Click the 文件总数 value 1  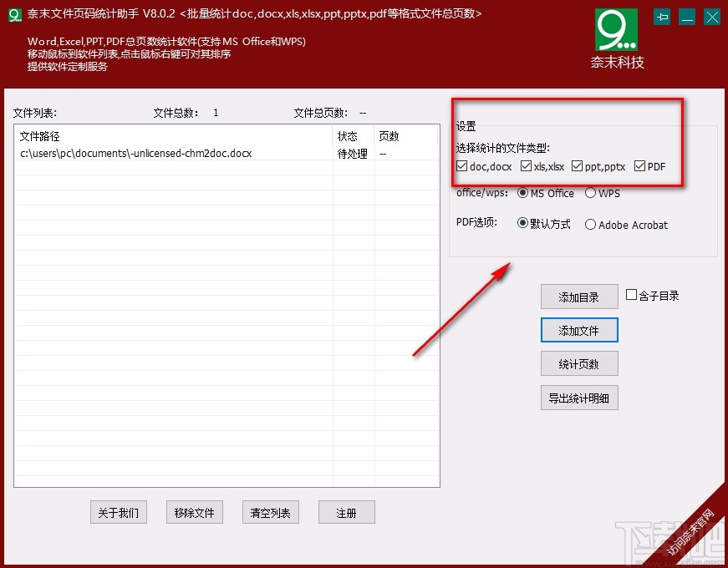pos(216,113)
